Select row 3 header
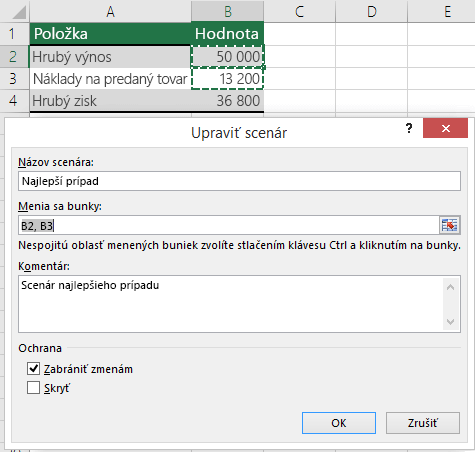Image resolution: width=475 pixels, height=452 pixels. click(14, 79)
